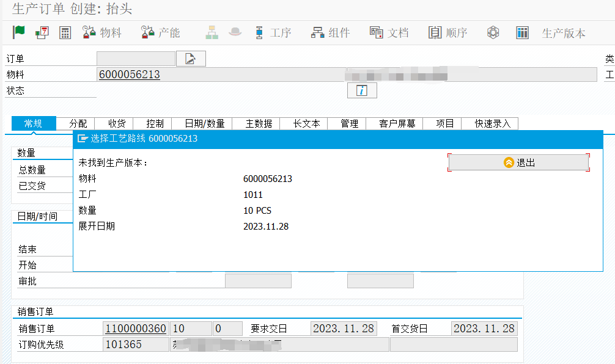The image size is (615, 364).
Task: Click the 日期/时间 section header
Action: 37,216
